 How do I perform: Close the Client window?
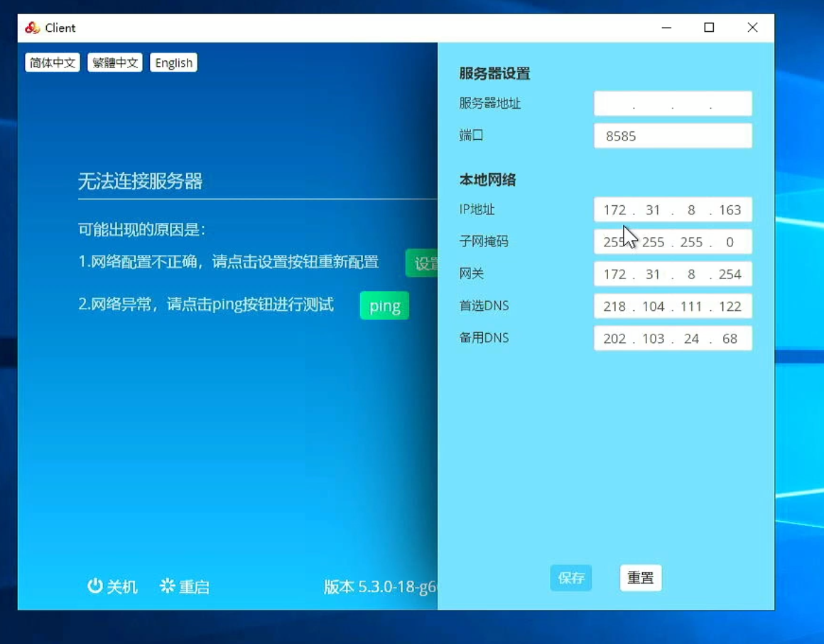(752, 28)
